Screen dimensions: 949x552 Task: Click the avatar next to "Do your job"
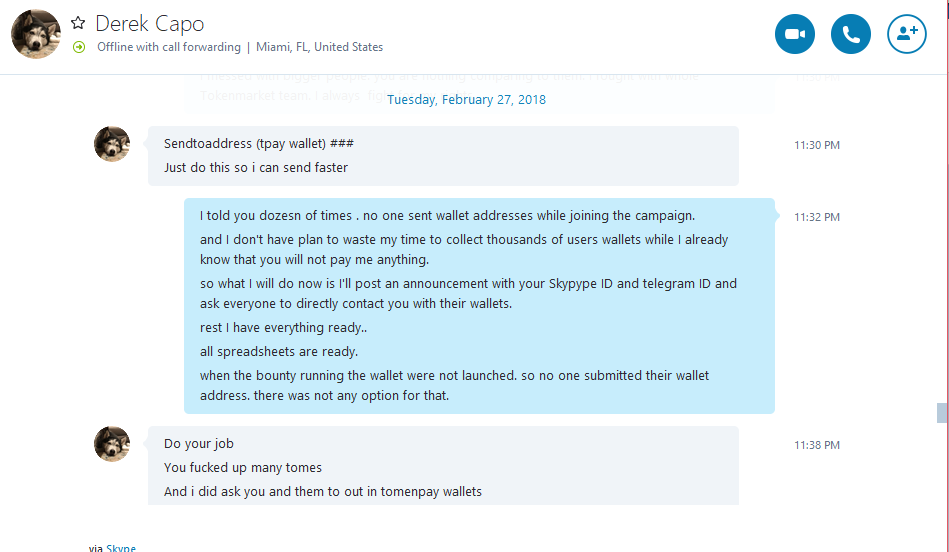pyautogui.click(x=112, y=444)
